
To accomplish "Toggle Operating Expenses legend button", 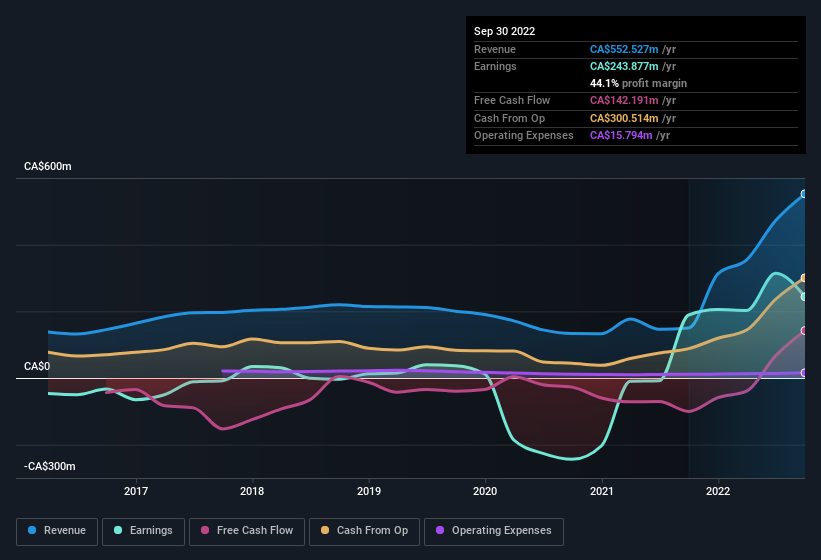I will 494,531.
